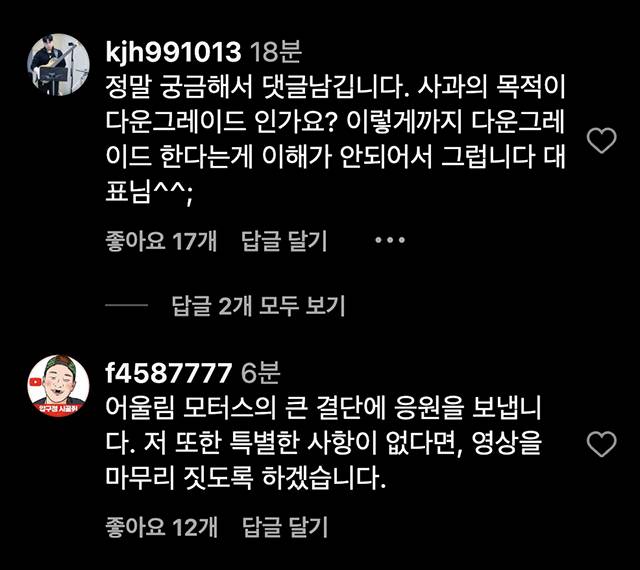640x570 pixels.
Task: Reply via 답글 달기 under kjh991013's comment
Action: [284, 241]
